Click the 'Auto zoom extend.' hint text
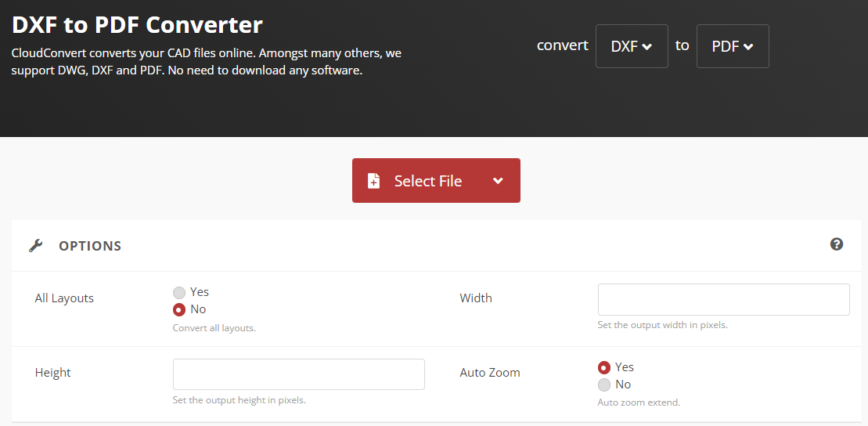Screen dimensions: 868x426 click(x=639, y=403)
